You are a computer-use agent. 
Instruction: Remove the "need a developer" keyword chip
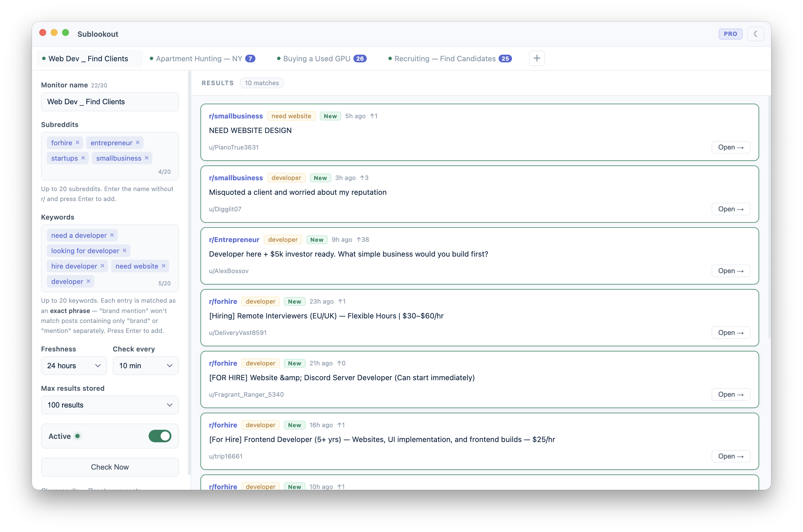(x=112, y=235)
